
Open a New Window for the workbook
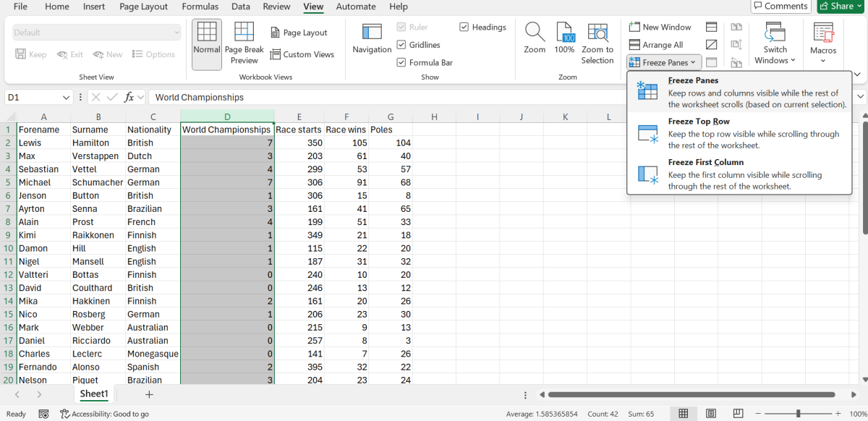click(660, 26)
